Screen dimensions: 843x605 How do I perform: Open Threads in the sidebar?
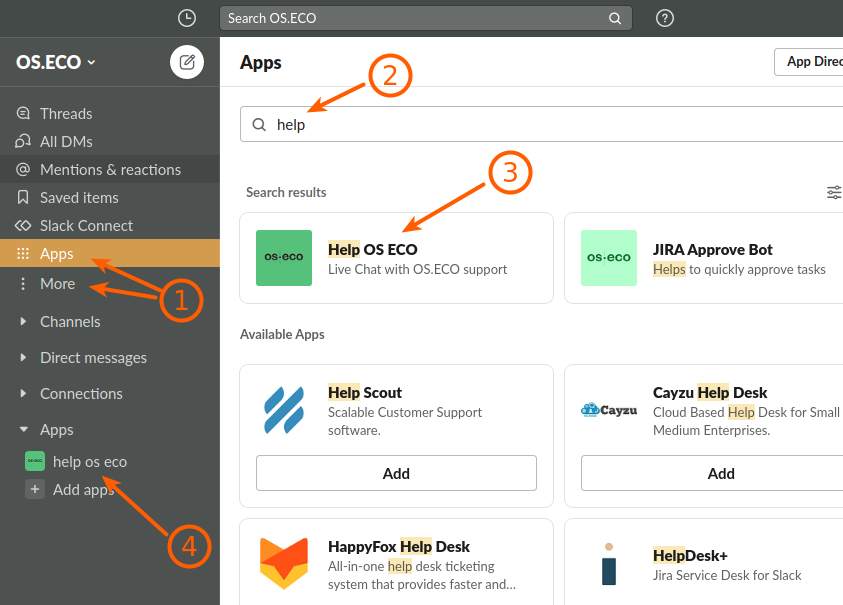click(x=66, y=114)
